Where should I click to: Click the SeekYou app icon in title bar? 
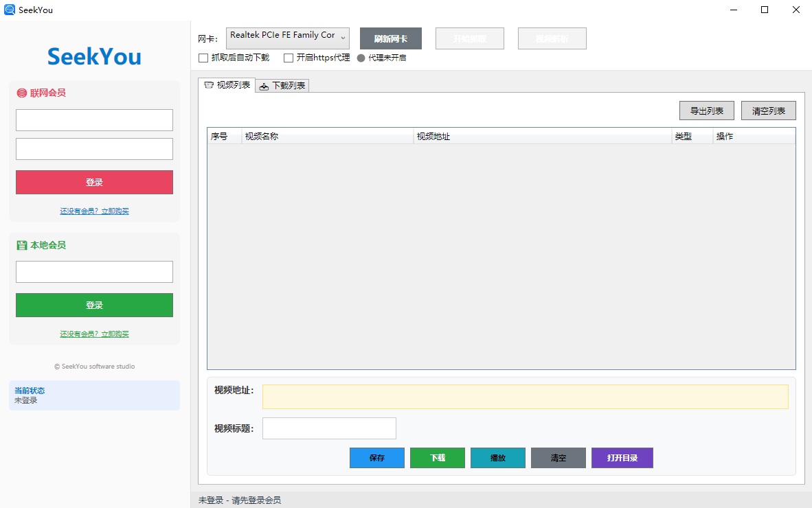tap(10, 10)
